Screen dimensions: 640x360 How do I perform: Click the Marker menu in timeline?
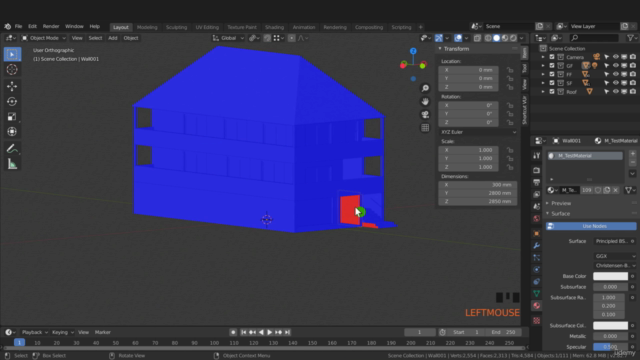[x=102, y=332]
